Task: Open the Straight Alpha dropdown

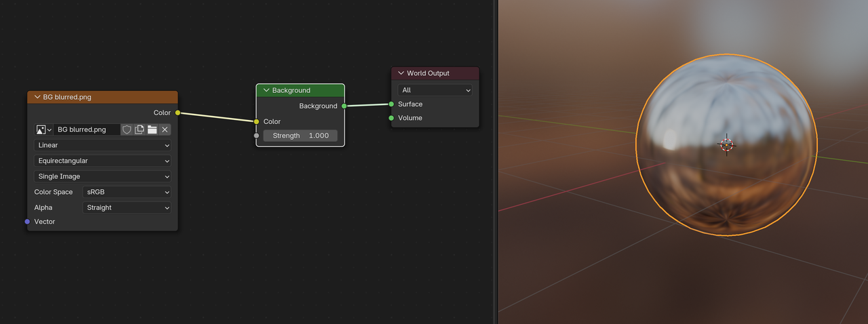Action: pos(127,207)
